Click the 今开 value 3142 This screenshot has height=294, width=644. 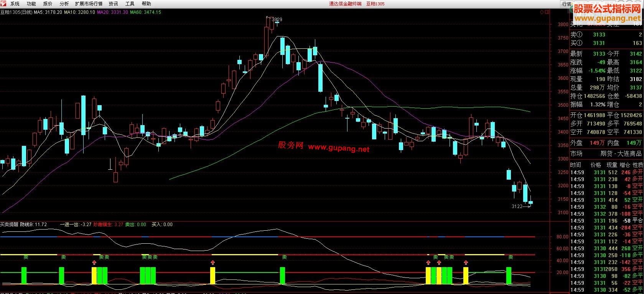pos(636,54)
